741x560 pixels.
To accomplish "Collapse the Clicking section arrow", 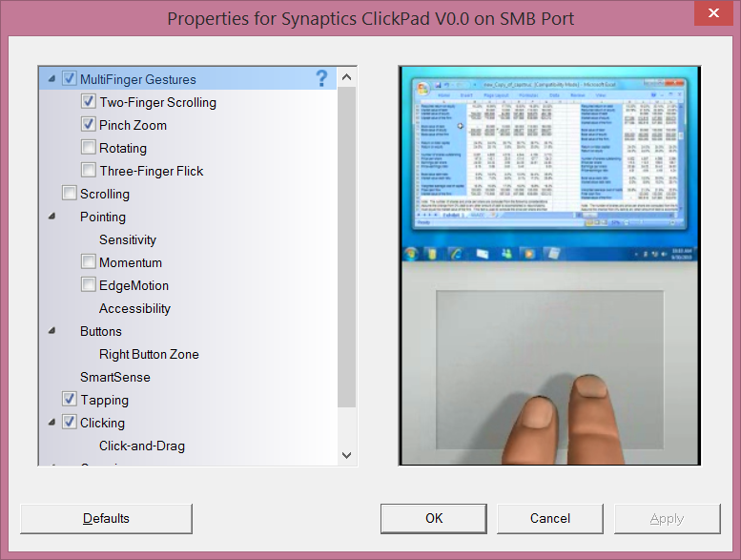I will click(51, 424).
